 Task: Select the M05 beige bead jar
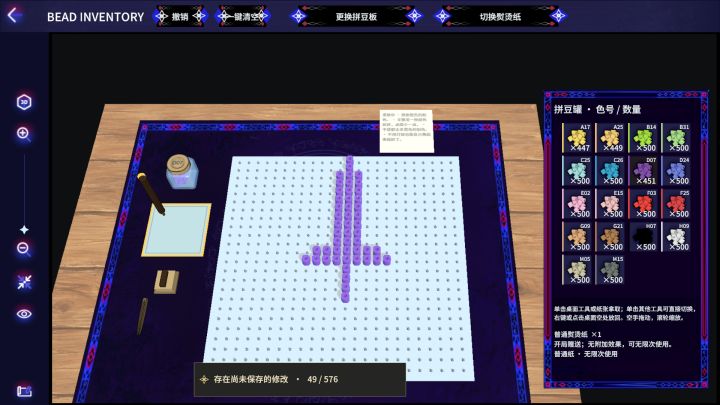tap(577, 270)
